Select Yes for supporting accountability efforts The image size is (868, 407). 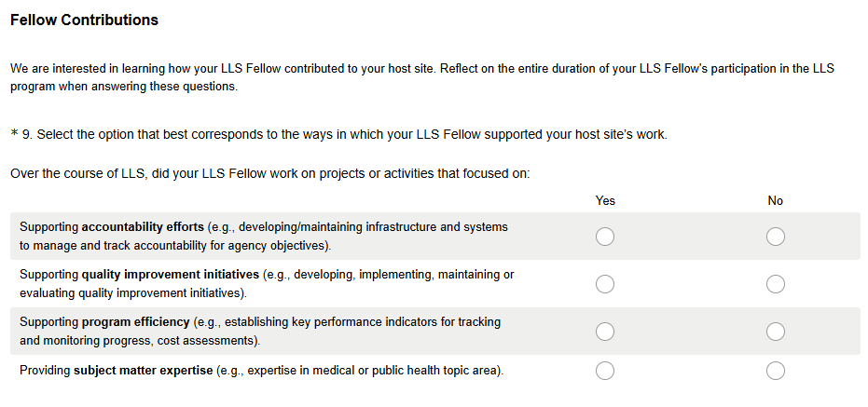coord(604,237)
